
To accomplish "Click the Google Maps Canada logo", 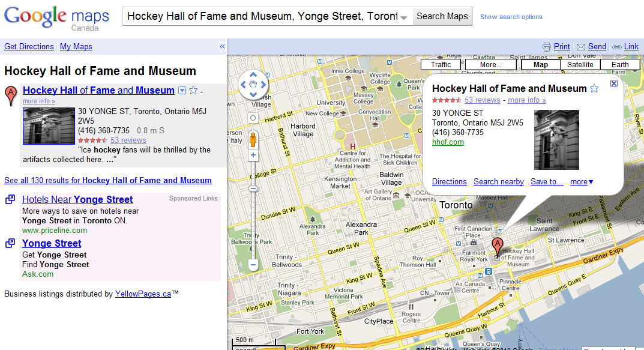I will (56, 18).
